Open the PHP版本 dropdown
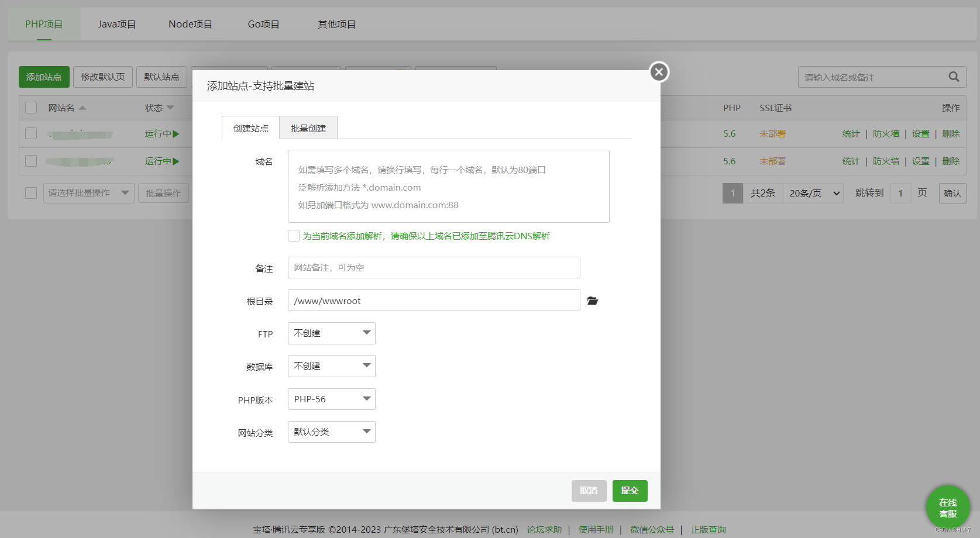 point(332,399)
